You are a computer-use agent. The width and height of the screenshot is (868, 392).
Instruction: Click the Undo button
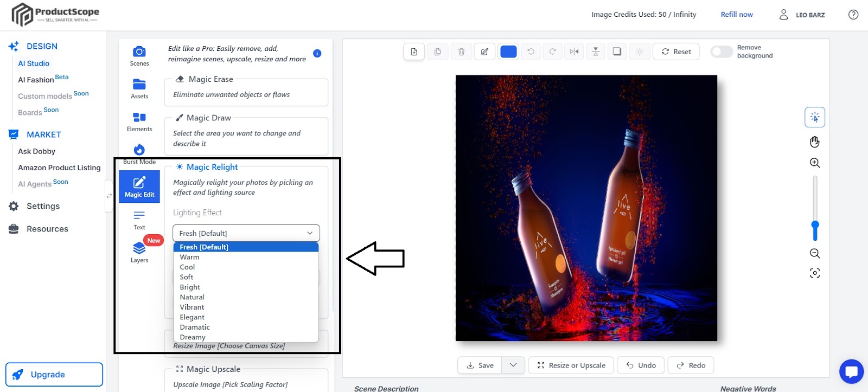tap(641, 365)
